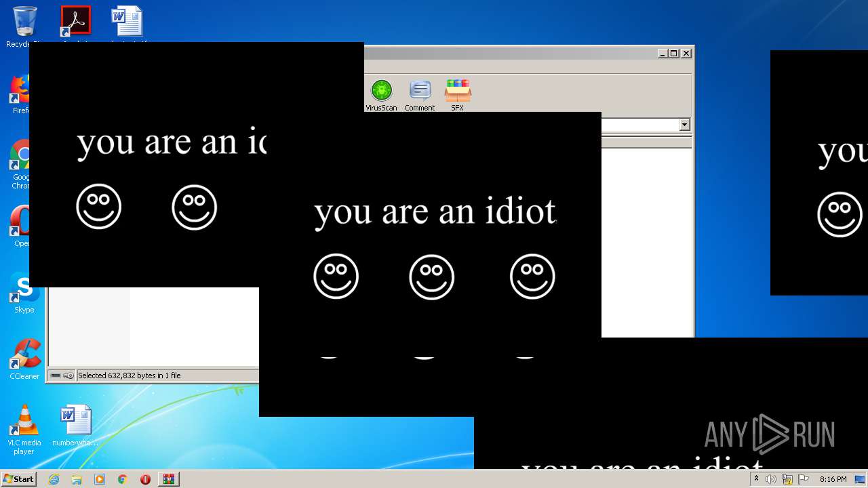Click the Opera icon on the taskbar
The height and width of the screenshot is (488, 868).
pos(145,479)
